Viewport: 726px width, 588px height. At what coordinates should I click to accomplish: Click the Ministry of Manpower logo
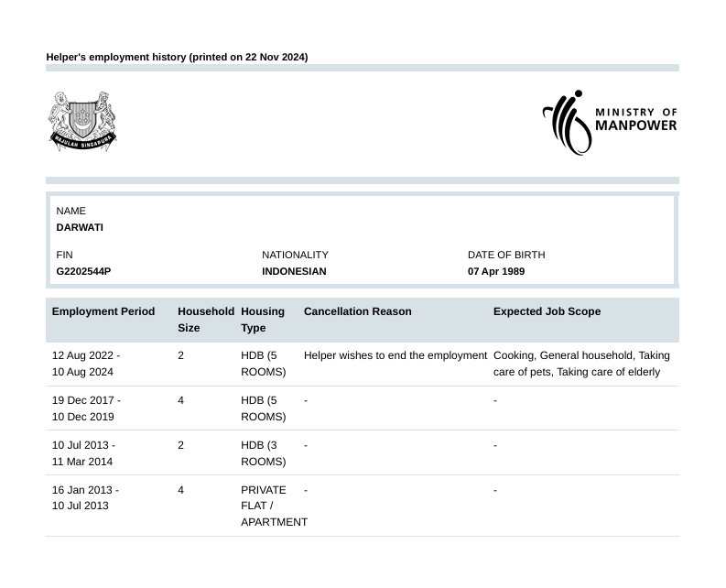[610, 122]
